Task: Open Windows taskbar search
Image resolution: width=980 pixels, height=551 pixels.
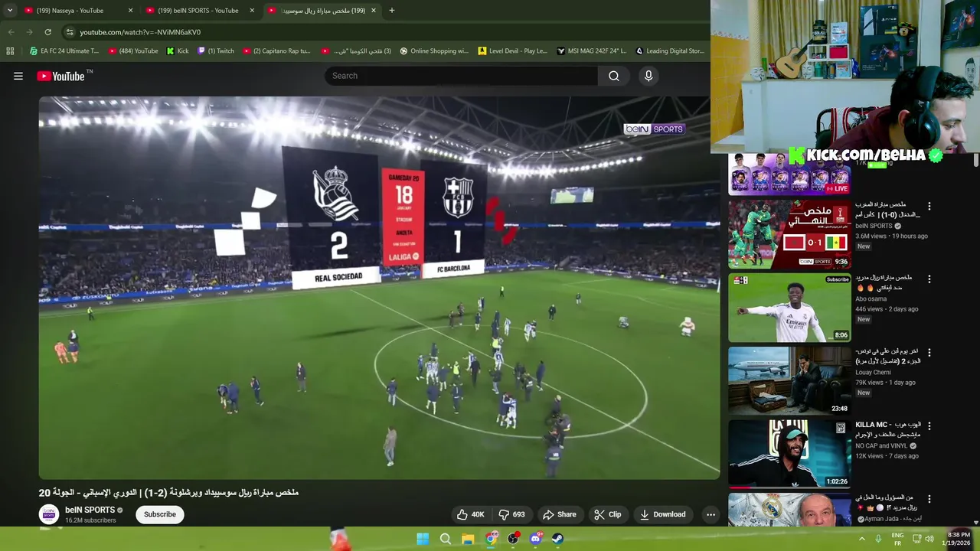Action: 445,539
